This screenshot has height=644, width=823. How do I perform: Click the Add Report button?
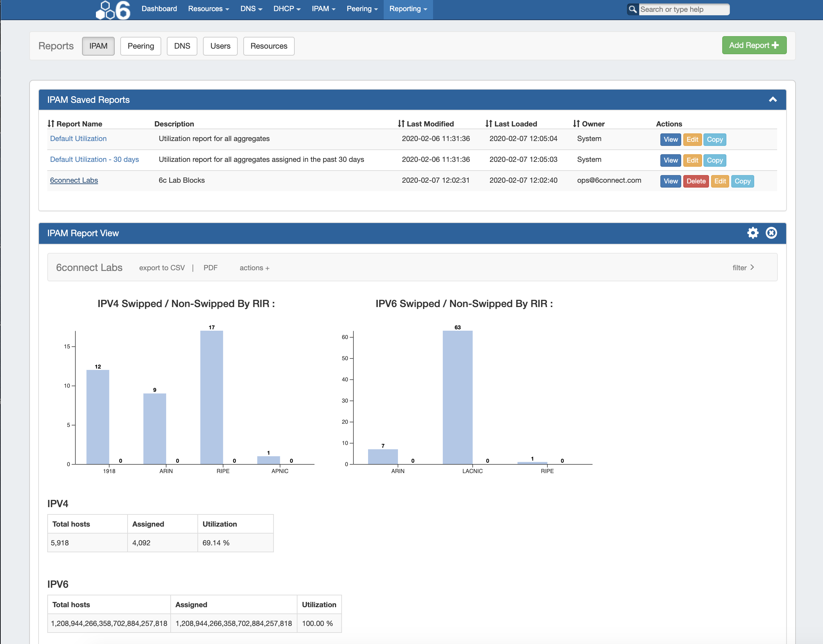click(753, 45)
